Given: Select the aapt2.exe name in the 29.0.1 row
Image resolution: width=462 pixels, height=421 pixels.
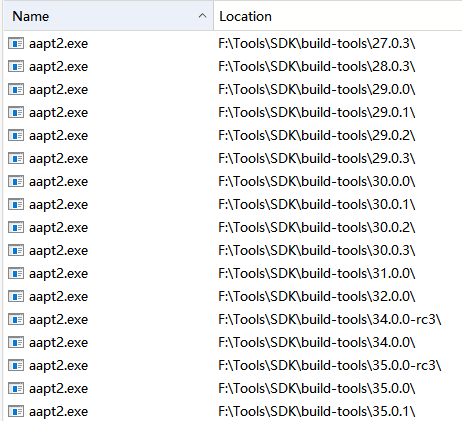Looking at the screenshot, I should pyautogui.click(x=58, y=113).
